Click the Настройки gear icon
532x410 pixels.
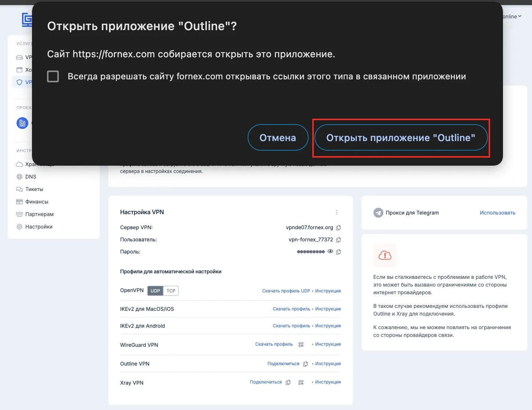click(x=19, y=227)
